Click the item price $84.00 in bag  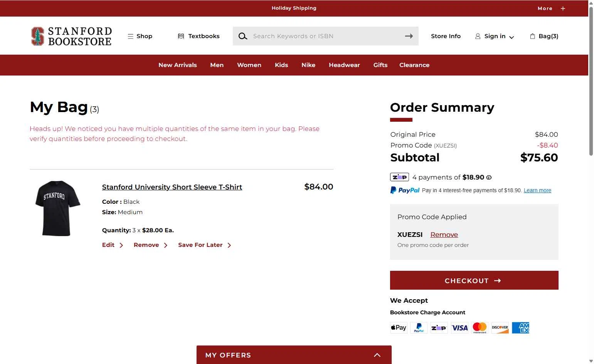click(x=318, y=187)
